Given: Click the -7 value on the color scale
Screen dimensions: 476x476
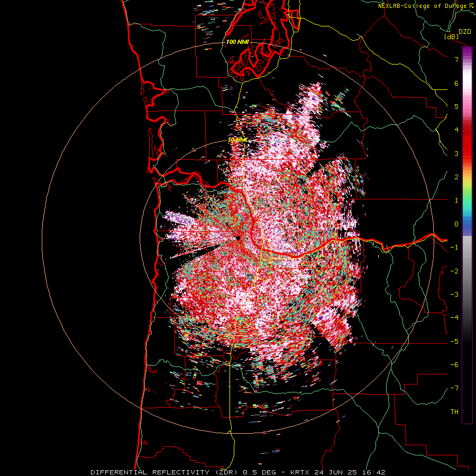Looking at the screenshot, I should 454,388.
